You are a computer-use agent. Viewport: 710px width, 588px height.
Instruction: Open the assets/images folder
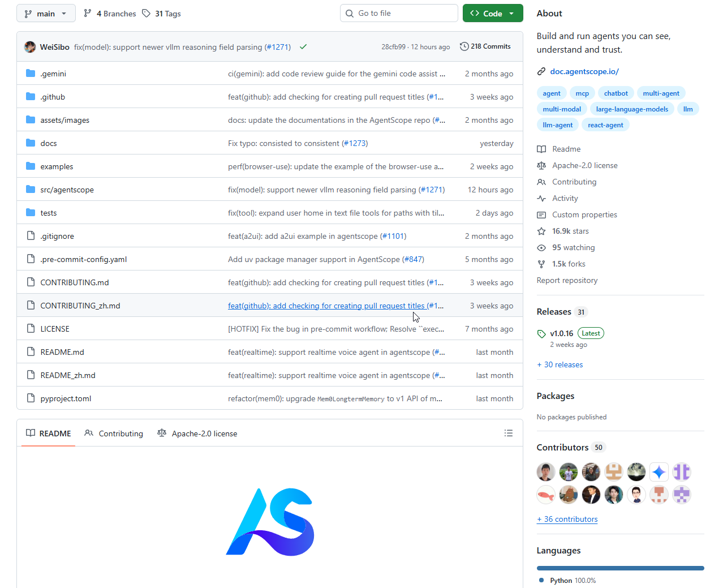tap(65, 120)
